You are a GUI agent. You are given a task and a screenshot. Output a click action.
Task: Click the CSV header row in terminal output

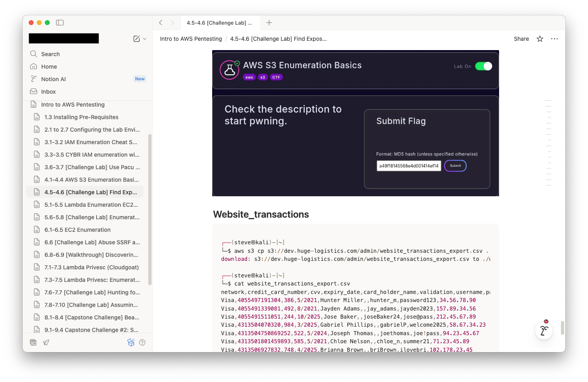click(356, 292)
